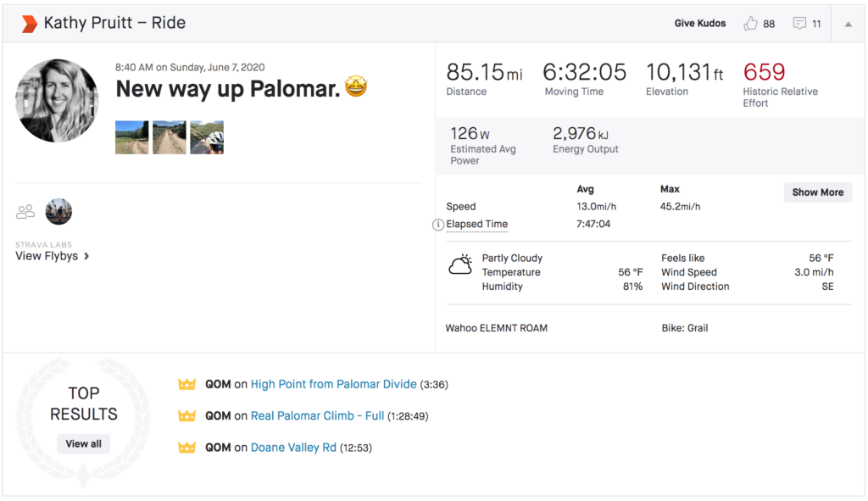Click the companion athlete's small avatar
The width and height of the screenshot is (868, 501).
(58, 211)
